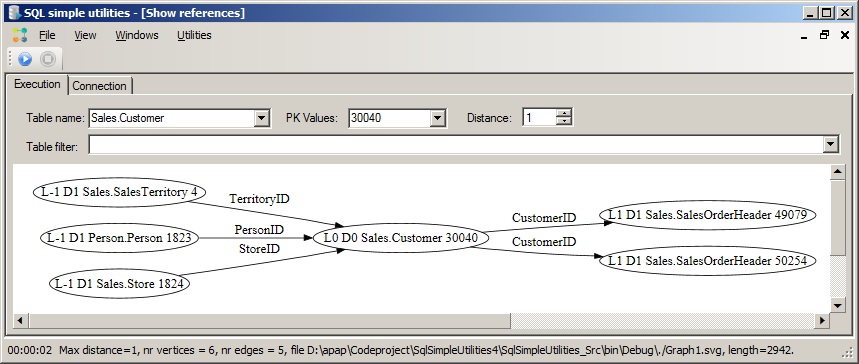The height and width of the screenshot is (364, 859).
Task: Click the blue Run execution icon
Action: coord(25,59)
